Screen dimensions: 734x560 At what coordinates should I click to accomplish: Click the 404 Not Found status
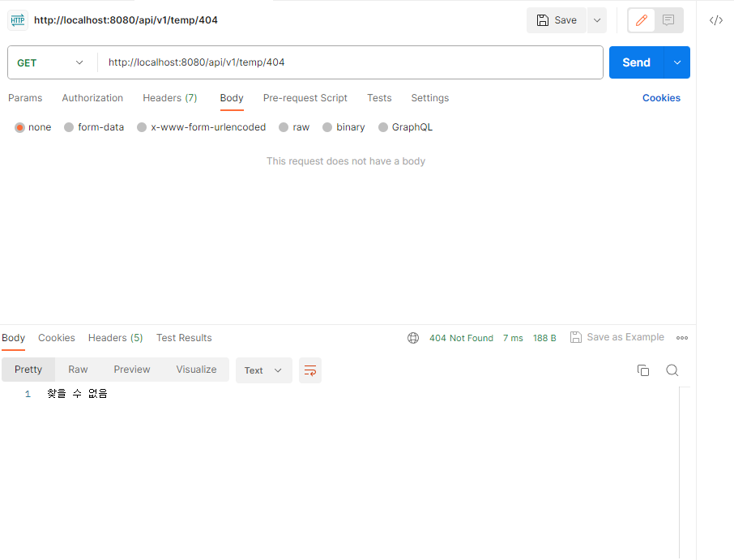pyautogui.click(x=461, y=338)
